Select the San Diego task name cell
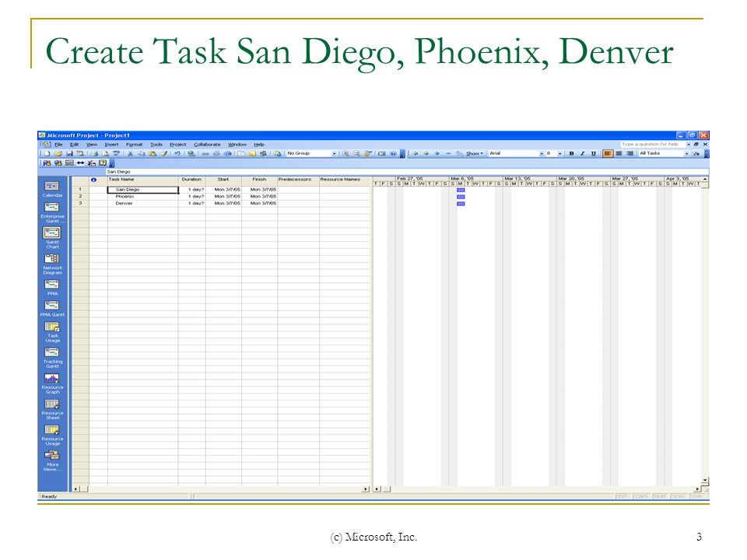 [143, 190]
